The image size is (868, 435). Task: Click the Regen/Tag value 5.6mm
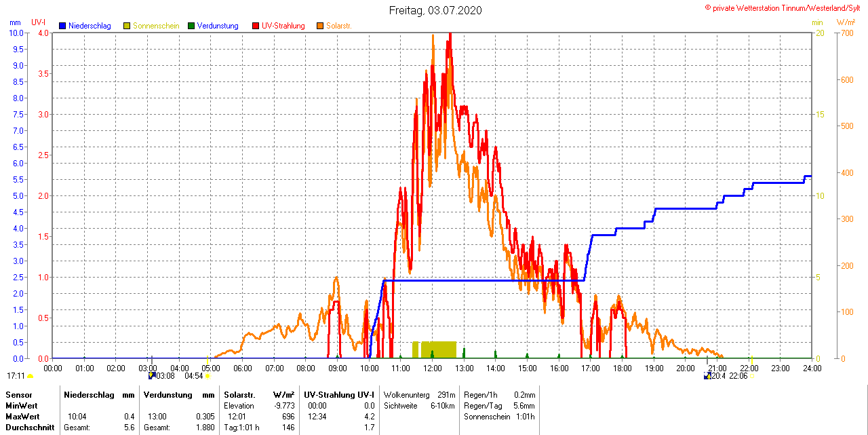pyautogui.click(x=524, y=405)
